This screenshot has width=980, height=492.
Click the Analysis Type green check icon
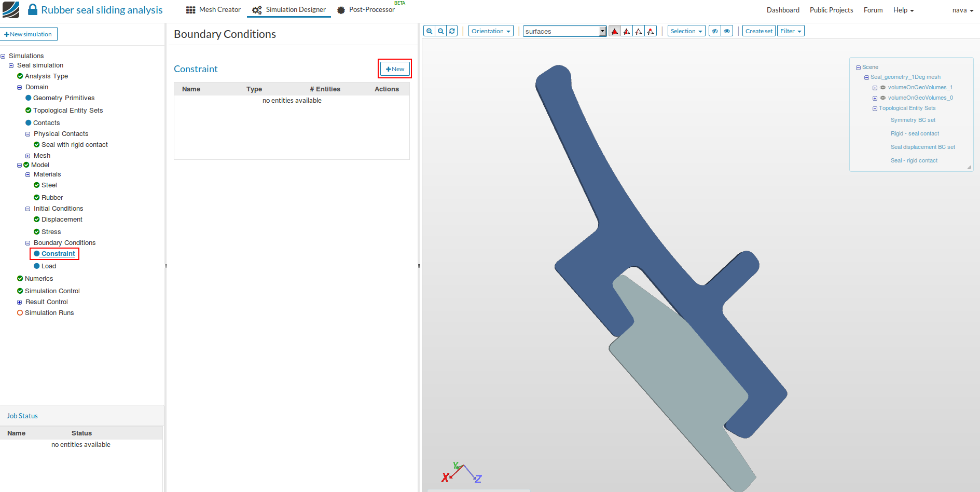[20, 76]
